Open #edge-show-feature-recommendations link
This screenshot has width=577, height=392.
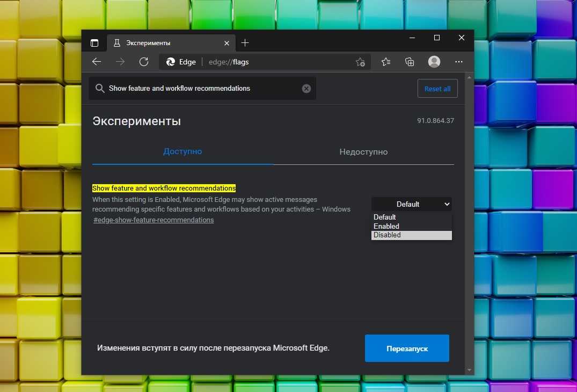(x=154, y=220)
